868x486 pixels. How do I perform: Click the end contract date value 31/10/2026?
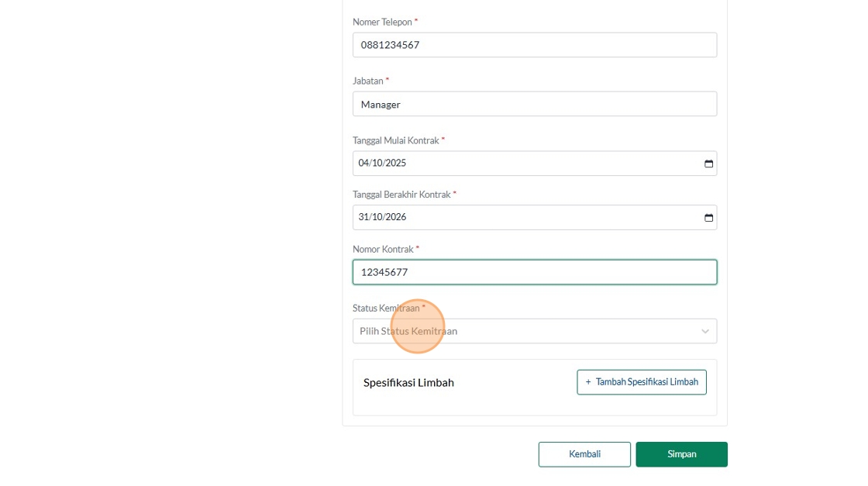click(x=383, y=218)
